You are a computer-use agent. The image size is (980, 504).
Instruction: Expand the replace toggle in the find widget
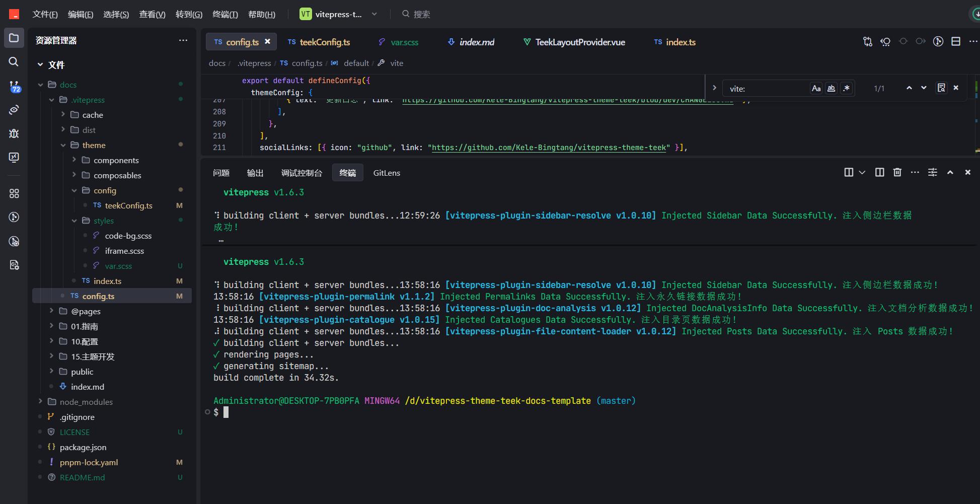click(x=714, y=88)
